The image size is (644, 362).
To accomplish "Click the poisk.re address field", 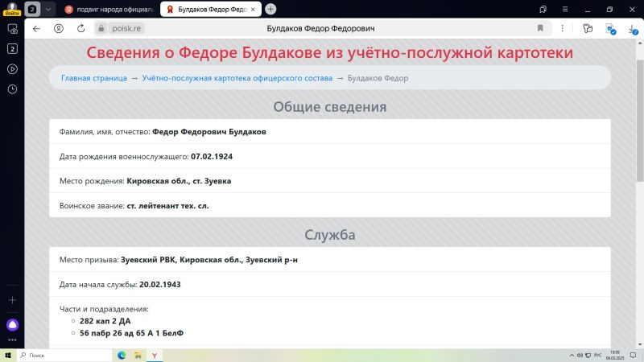I will 126,28.
